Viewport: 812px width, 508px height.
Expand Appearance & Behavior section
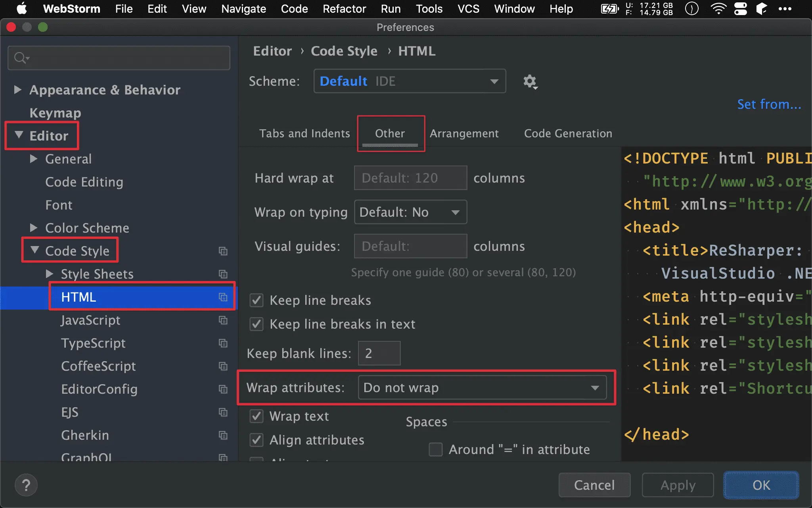click(x=17, y=90)
